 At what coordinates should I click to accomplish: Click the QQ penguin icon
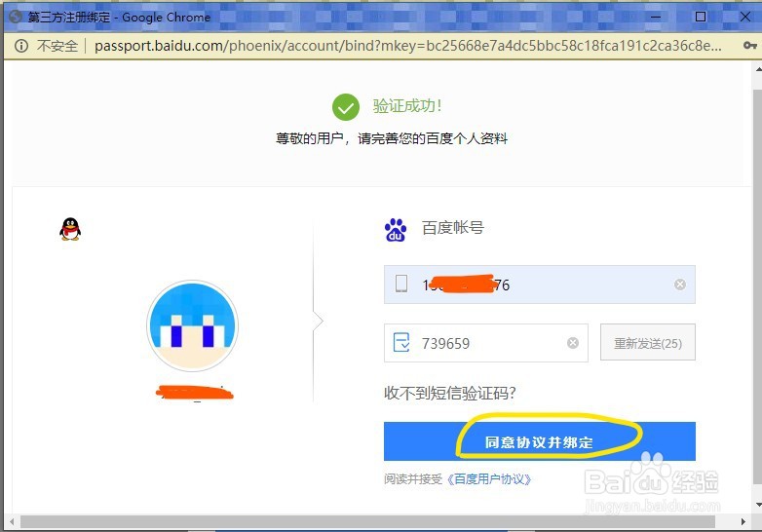point(70,229)
